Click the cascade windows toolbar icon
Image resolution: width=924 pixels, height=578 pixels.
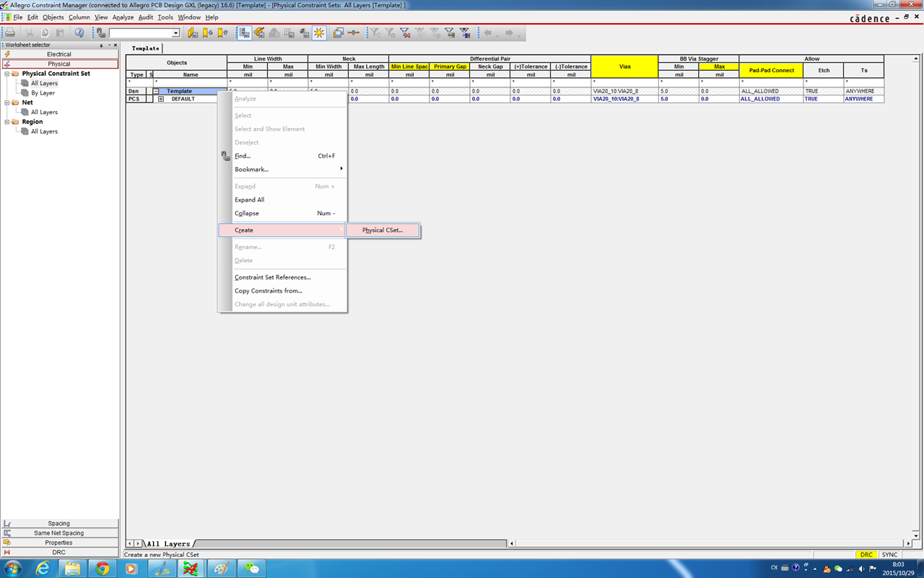click(x=338, y=33)
